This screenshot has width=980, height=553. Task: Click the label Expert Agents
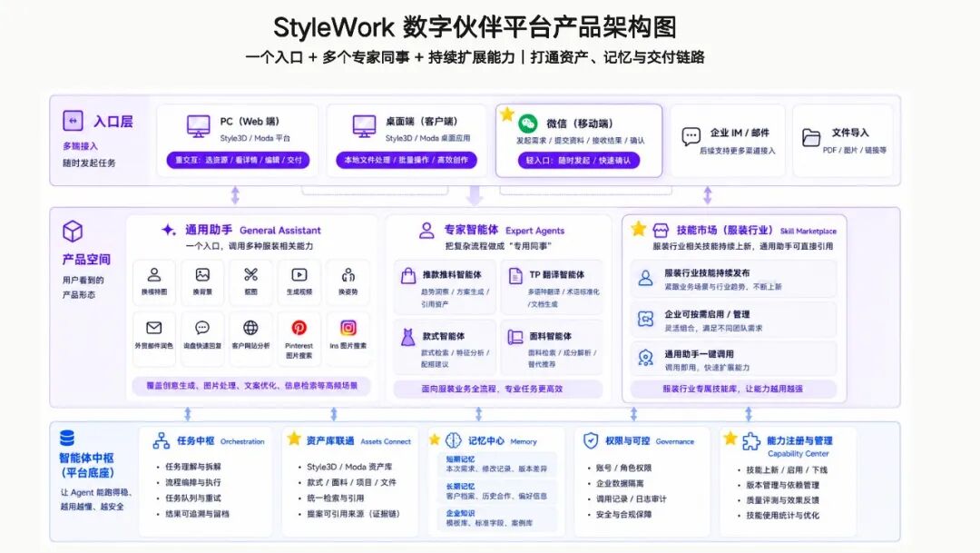click(535, 231)
